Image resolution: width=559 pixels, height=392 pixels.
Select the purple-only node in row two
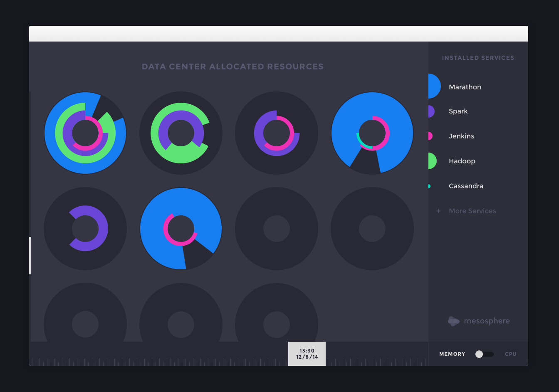(85, 228)
